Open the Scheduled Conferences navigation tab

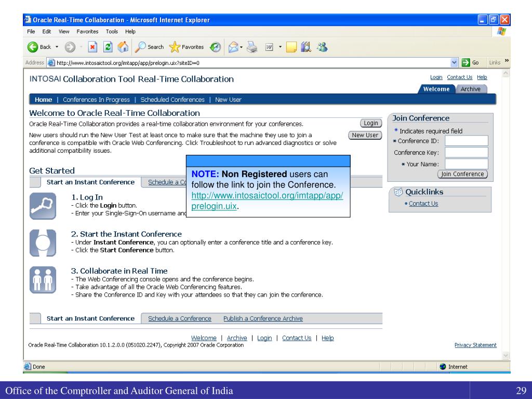pos(172,100)
